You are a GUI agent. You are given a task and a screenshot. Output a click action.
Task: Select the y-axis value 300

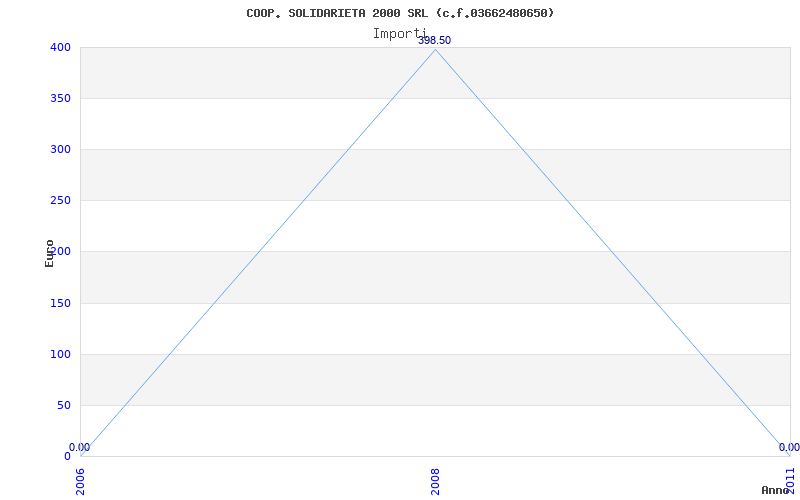click(x=60, y=149)
